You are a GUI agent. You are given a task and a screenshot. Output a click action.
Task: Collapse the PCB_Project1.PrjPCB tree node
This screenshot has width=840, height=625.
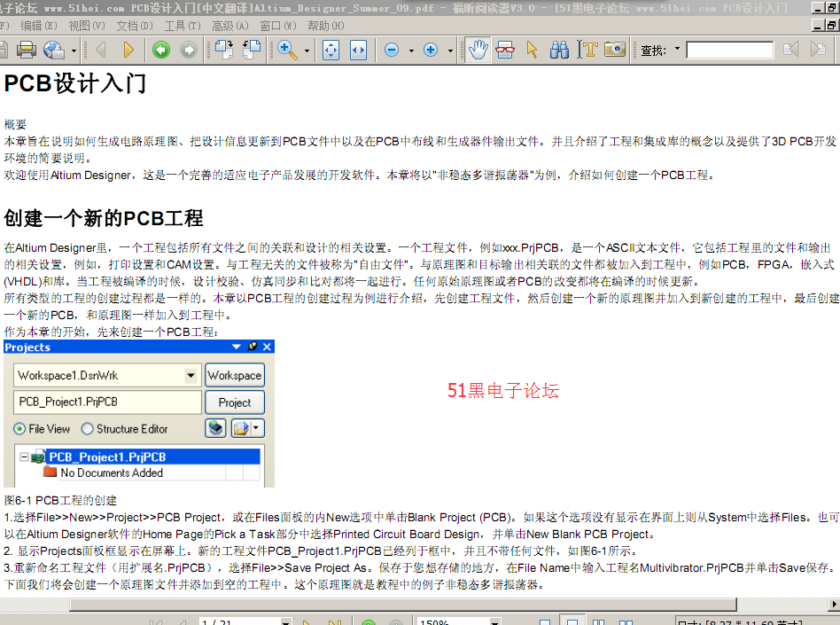click(24, 457)
